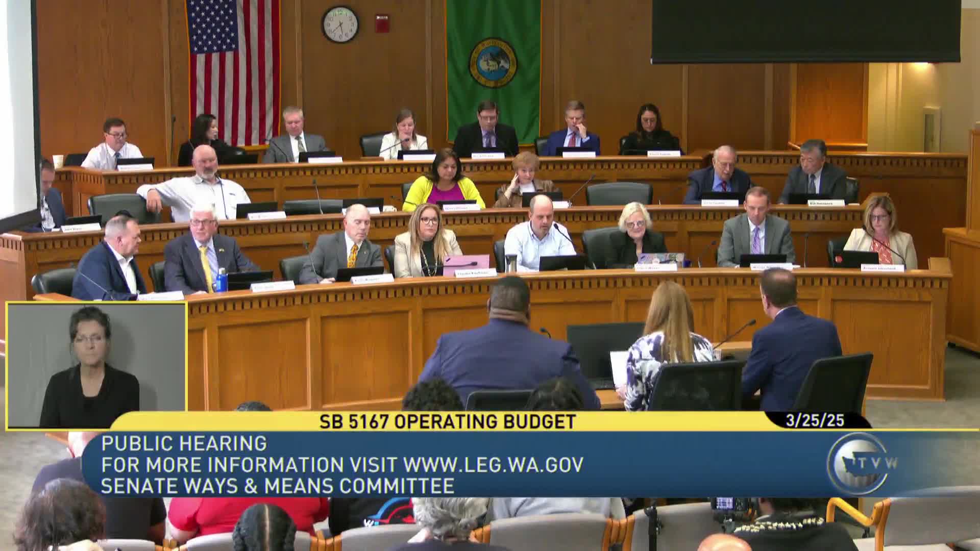This screenshot has width=980, height=551.
Task: Click the WWW.LEG.WA.GOV web address text
Action: coord(493,465)
